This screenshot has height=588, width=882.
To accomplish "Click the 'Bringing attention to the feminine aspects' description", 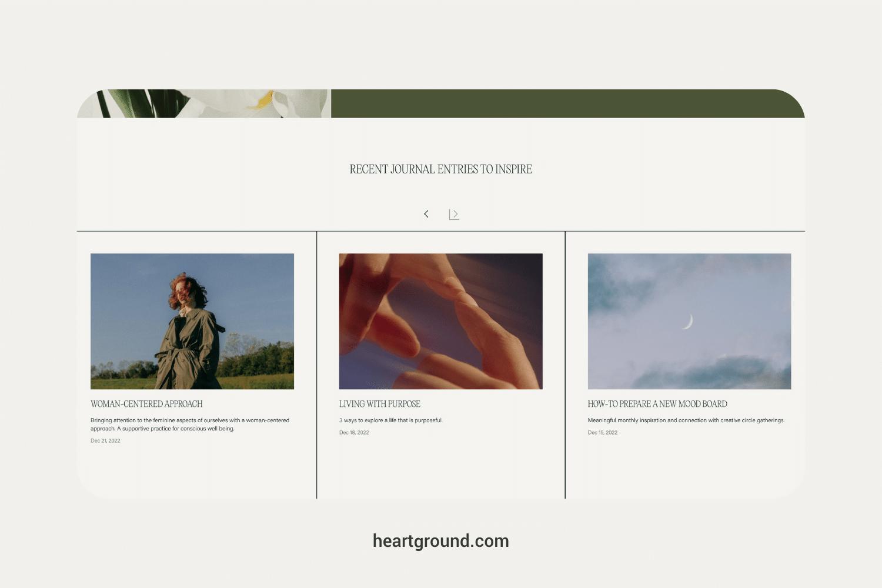I will pos(190,425).
